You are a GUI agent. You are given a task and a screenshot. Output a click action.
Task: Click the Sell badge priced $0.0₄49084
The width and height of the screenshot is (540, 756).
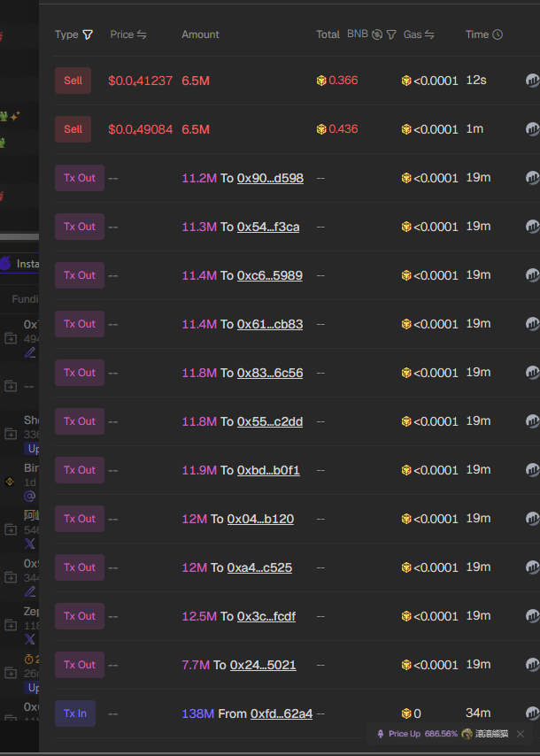[73, 129]
